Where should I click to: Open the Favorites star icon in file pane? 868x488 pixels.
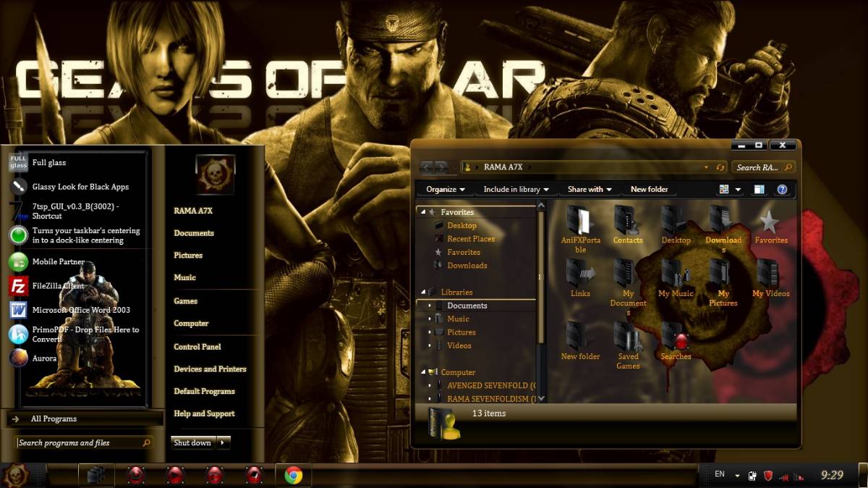(x=770, y=221)
